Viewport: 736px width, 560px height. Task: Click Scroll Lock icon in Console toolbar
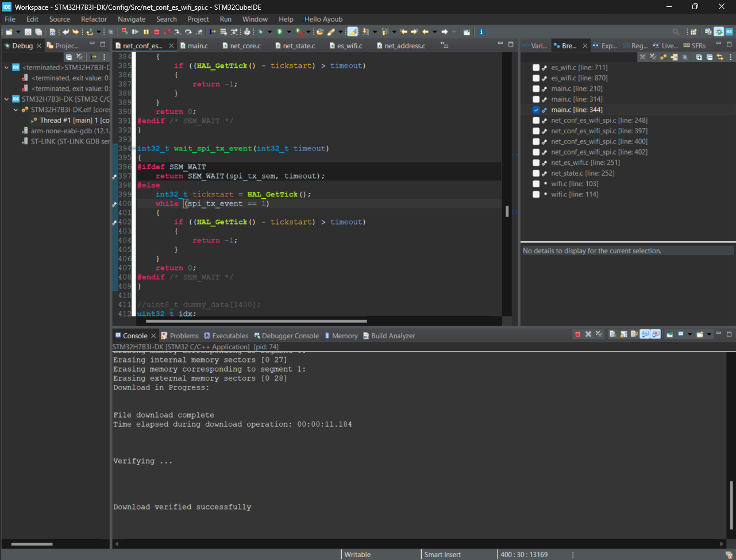pyautogui.click(x=623, y=334)
